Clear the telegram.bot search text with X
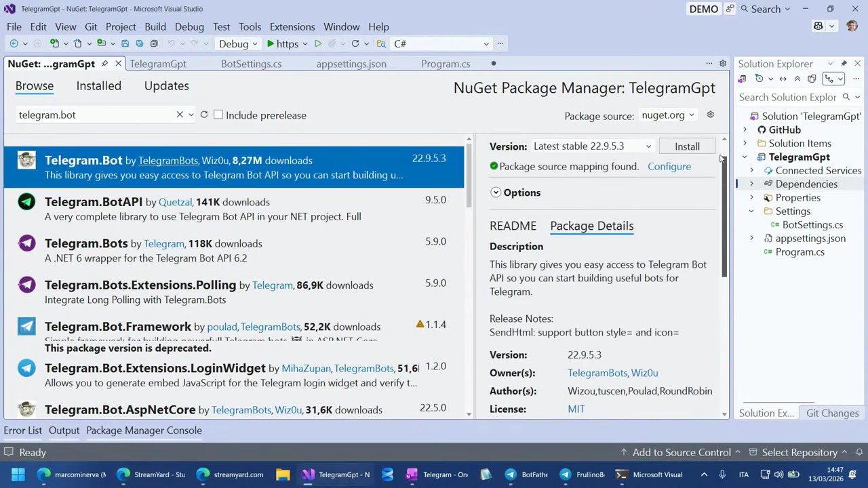The image size is (868, 488). tap(180, 115)
